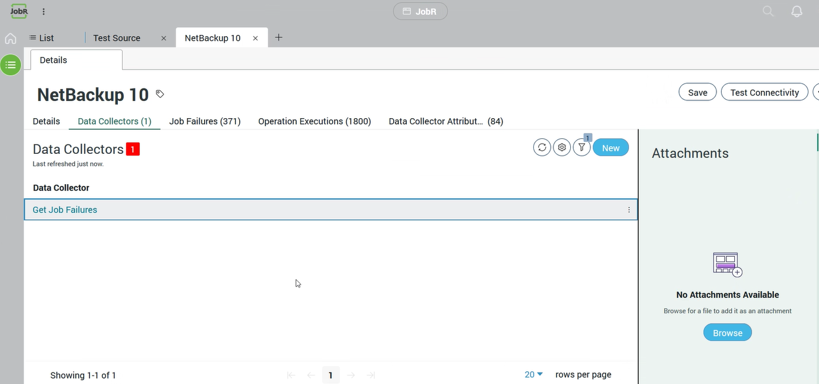The image size is (819, 384).
Task: Go to next page arrow
Action: (x=351, y=375)
